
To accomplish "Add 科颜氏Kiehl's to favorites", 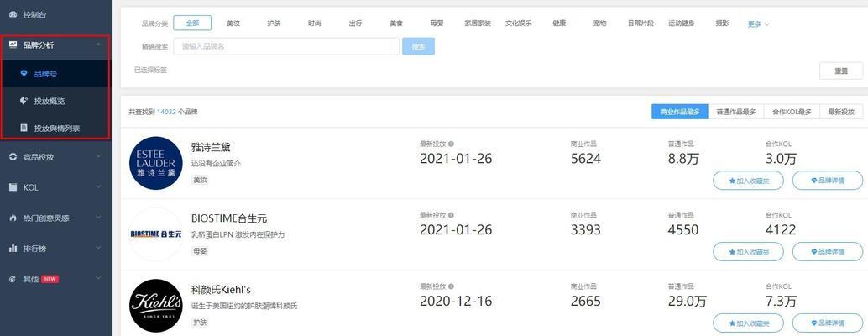I will [x=749, y=323].
